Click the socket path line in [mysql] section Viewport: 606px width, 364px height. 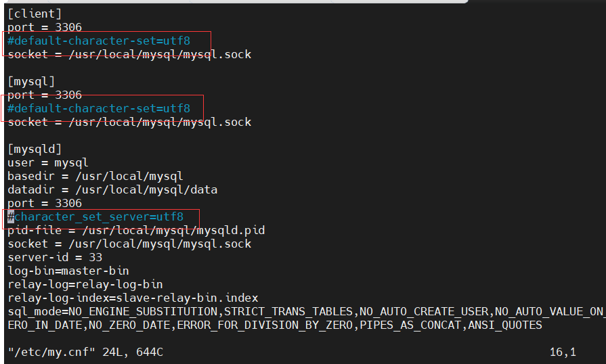coord(129,122)
